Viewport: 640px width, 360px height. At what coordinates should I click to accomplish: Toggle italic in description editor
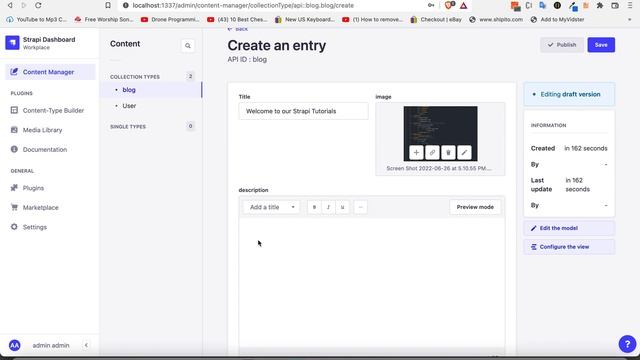(x=328, y=207)
